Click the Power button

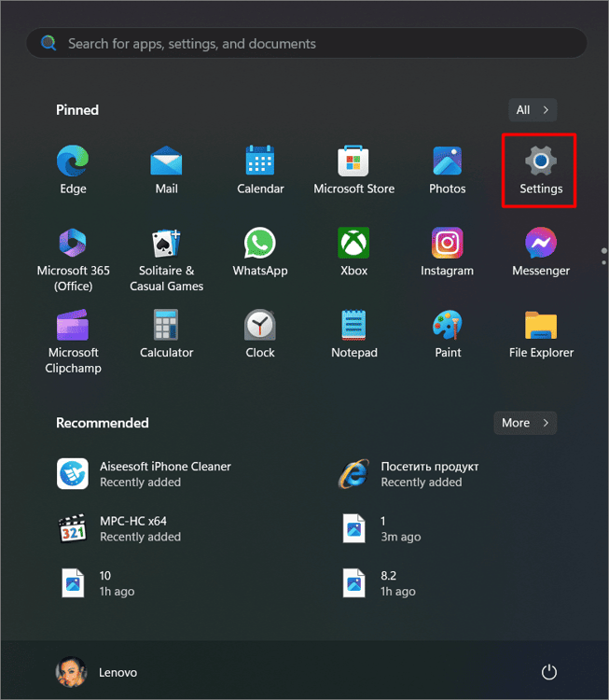pyautogui.click(x=549, y=672)
